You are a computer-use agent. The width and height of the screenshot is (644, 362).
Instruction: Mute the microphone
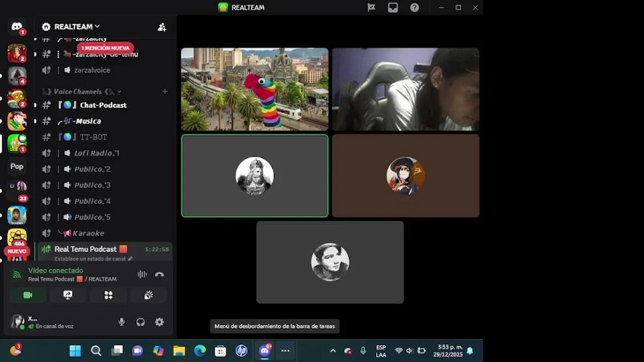click(121, 322)
